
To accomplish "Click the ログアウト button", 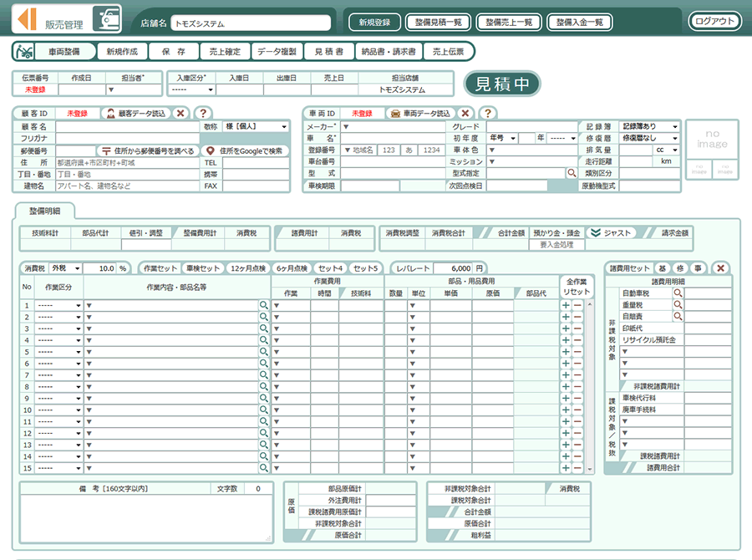I will pos(714,21).
